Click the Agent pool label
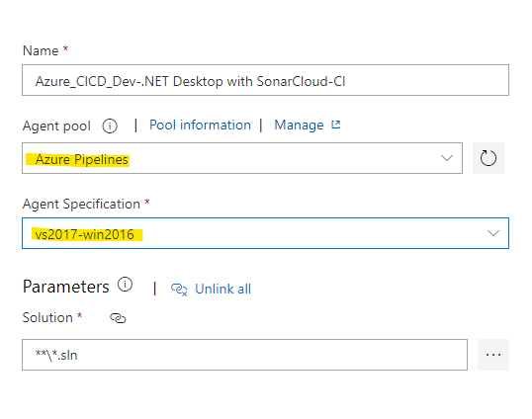This screenshot has width=532, height=419. [x=56, y=126]
